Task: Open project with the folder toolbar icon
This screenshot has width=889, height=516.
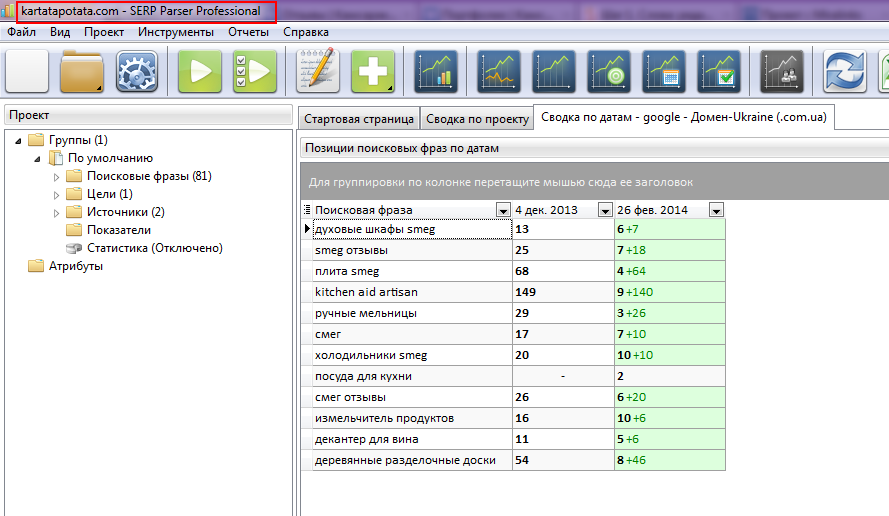Action: click(x=82, y=71)
